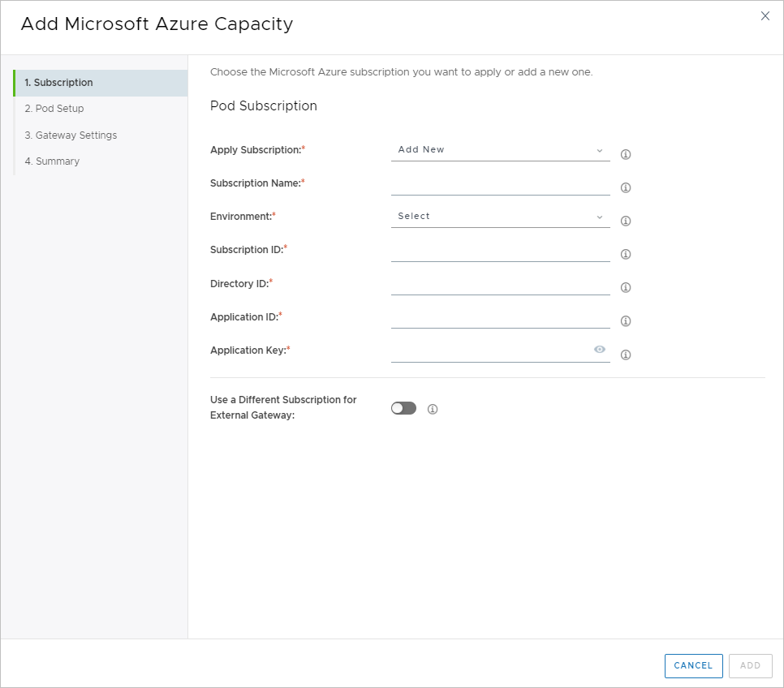The image size is (784, 688).
Task: Go to step 1. Subscription
Action: coord(101,83)
